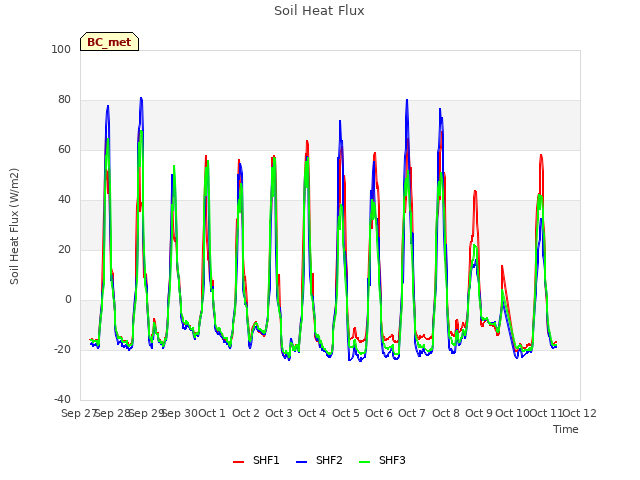Click the green SHF3 legend swatch

(x=364, y=462)
